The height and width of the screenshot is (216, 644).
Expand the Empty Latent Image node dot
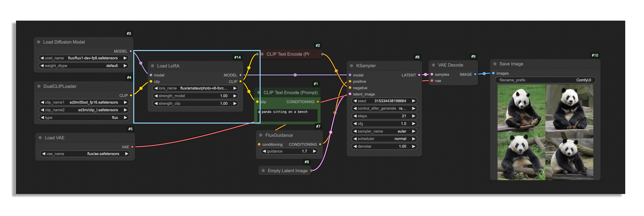pyautogui.click(x=263, y=171)
